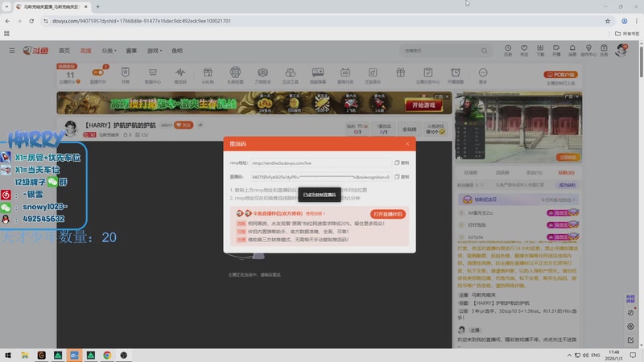Switch to the 贵宾(15) tab
Viewport: 644px width, 362px height.
click(535, 172)
